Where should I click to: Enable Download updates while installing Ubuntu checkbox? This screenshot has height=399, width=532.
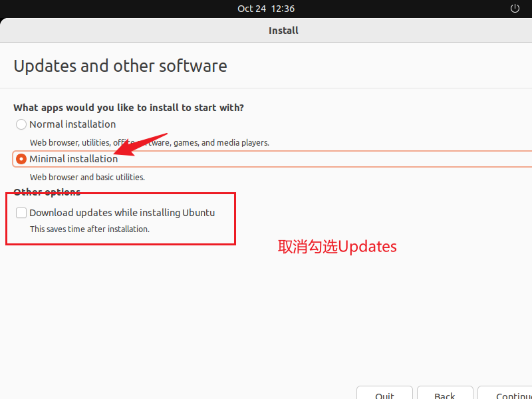(x=21, y=213)
